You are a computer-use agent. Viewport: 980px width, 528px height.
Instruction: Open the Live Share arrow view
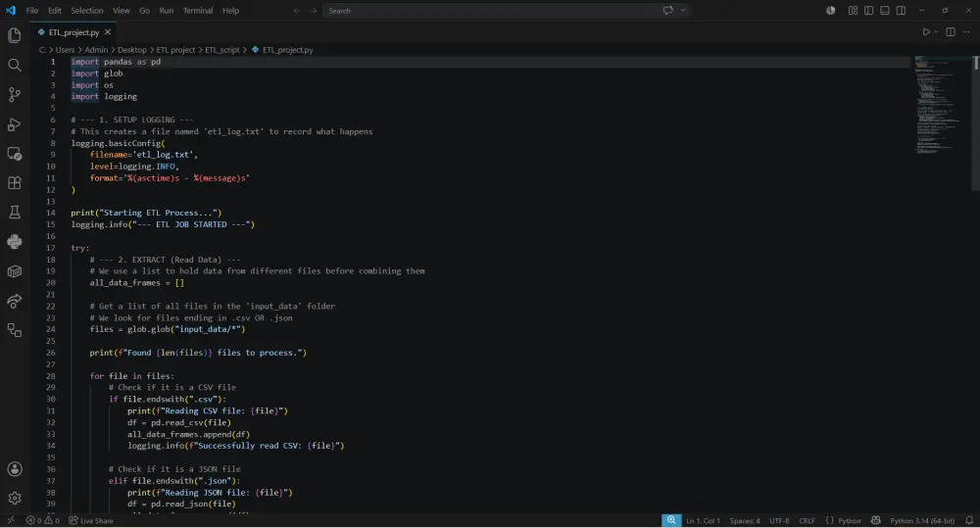point(15,301)
